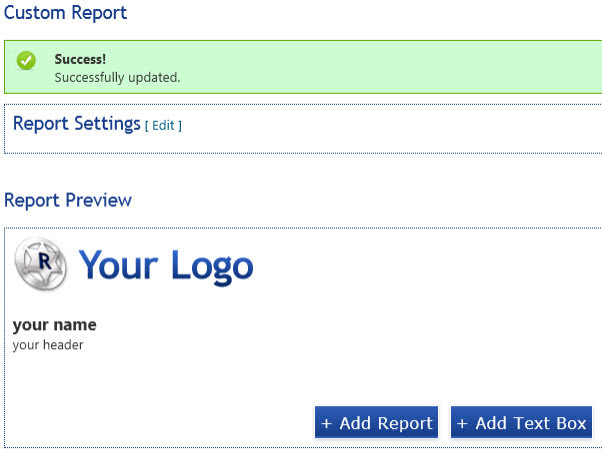Click the word 'Logo' in the logo
The height and width of the screenshot is (453, 602).
click(211, 267)
